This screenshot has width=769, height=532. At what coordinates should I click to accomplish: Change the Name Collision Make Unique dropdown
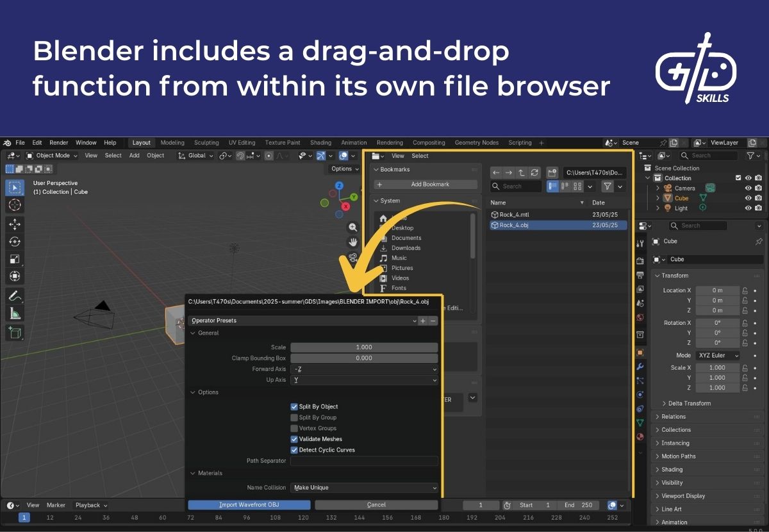pos(364,487)
